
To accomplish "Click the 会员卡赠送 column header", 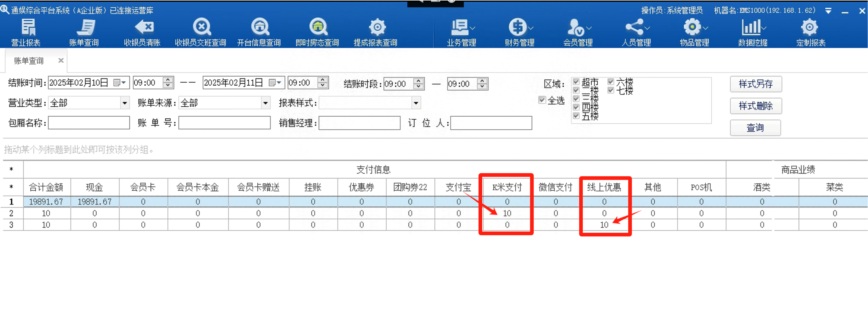I will (x=258, y=187).
